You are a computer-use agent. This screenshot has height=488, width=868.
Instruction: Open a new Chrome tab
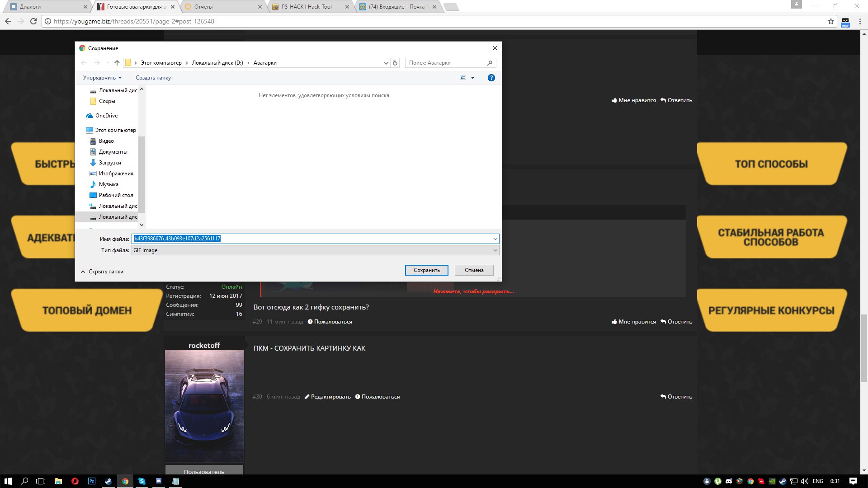(x=451, y=7)
